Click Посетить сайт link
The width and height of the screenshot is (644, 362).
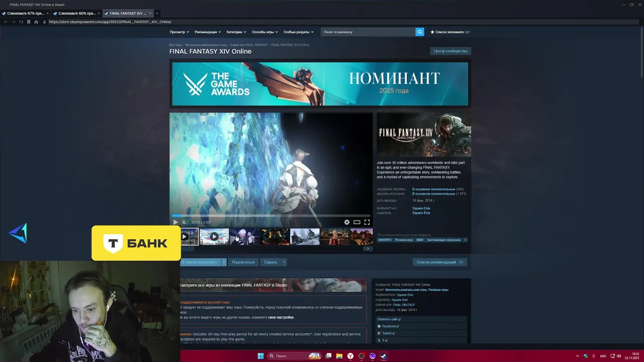click(x=389, y=319)
